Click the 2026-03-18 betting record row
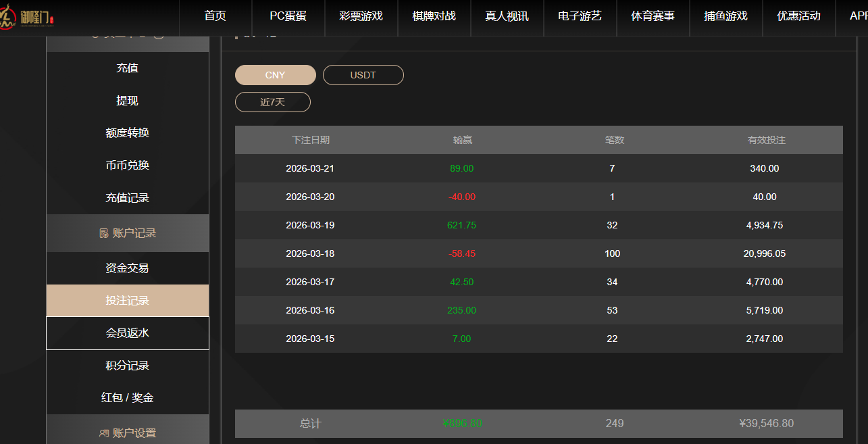The width and height of the screenshot is (868, 444). 538,253
